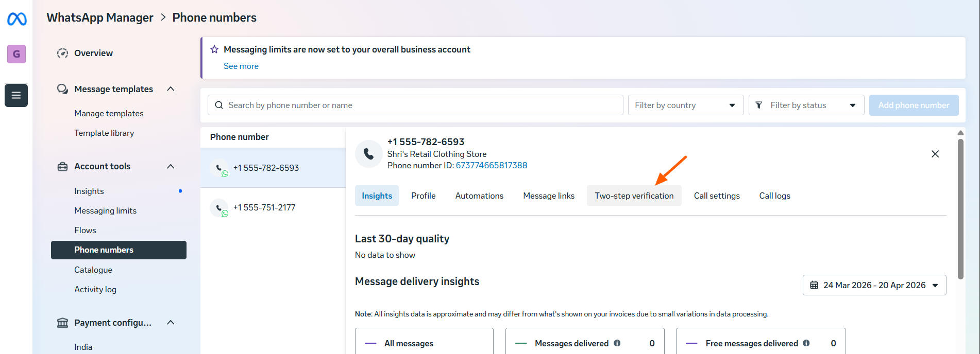Click the See more link
This screenshot has width=980, height=354.
pos(241,66)
